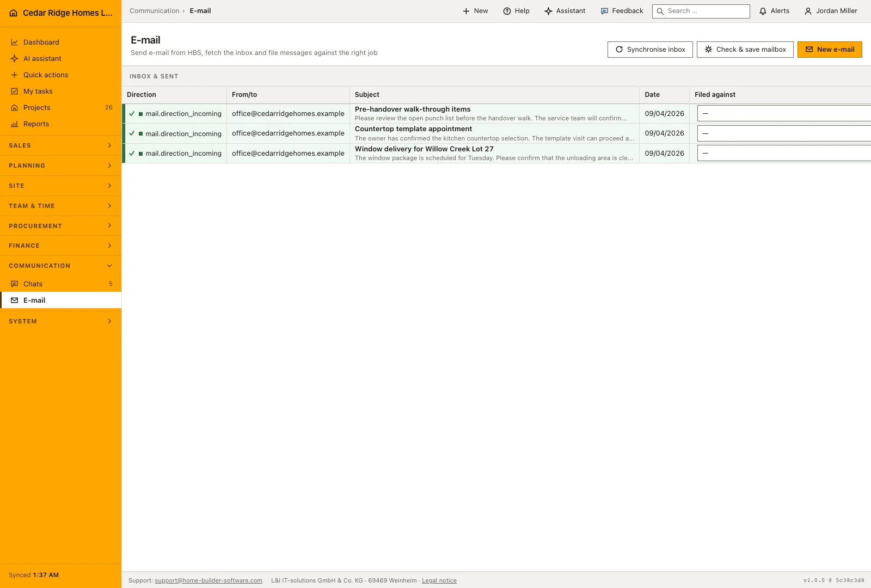The image size is (871, 588).
Task: Click the E-mail envelope icon in sidebar
Action: point(15,301)
